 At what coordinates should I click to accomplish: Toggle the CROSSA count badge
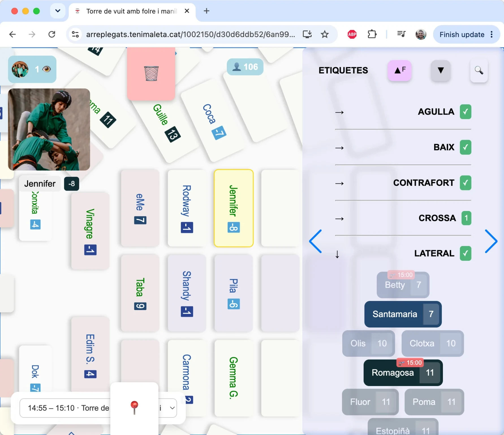click(466, 218)
